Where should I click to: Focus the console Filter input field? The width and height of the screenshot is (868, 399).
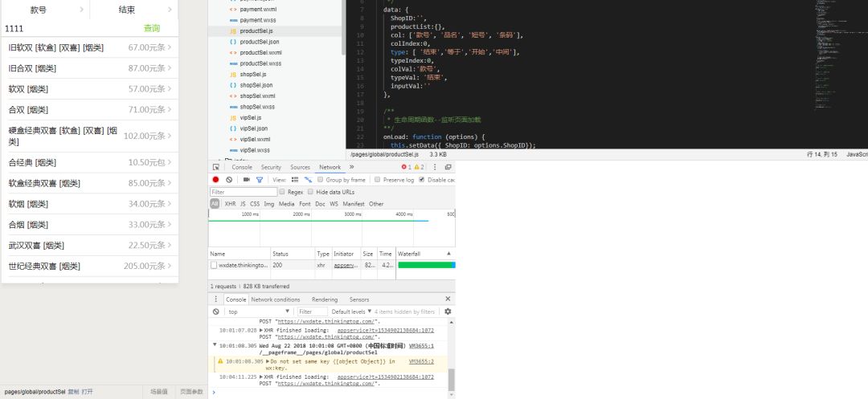[x=313, y=311]
